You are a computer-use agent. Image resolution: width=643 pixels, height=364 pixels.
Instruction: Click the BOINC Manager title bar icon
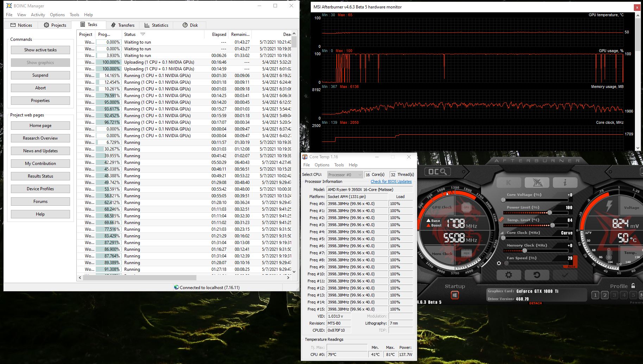point(9,6)
